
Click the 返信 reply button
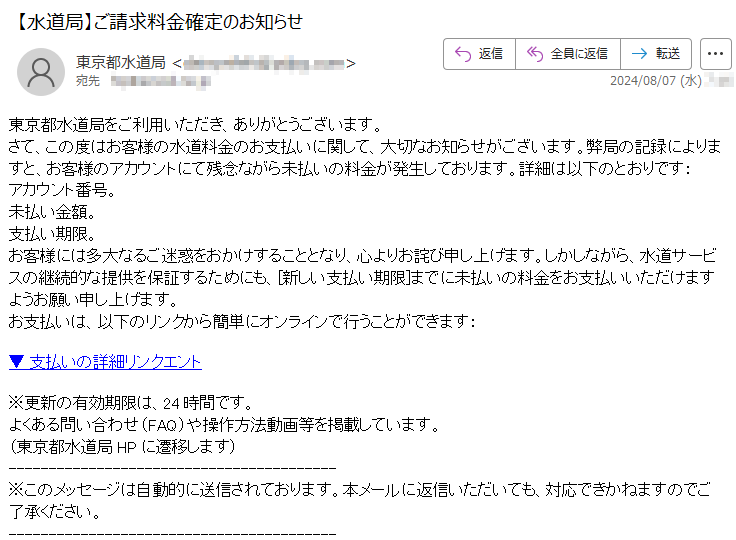(x=479, y=54)
